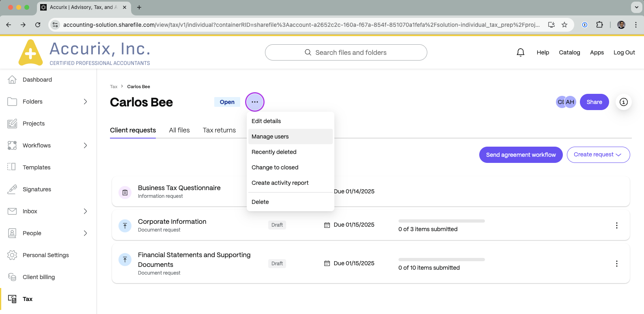Expand the Folders section
This screenshot has width=644, height=314.
pyautogui.click(x=85, y=102)
